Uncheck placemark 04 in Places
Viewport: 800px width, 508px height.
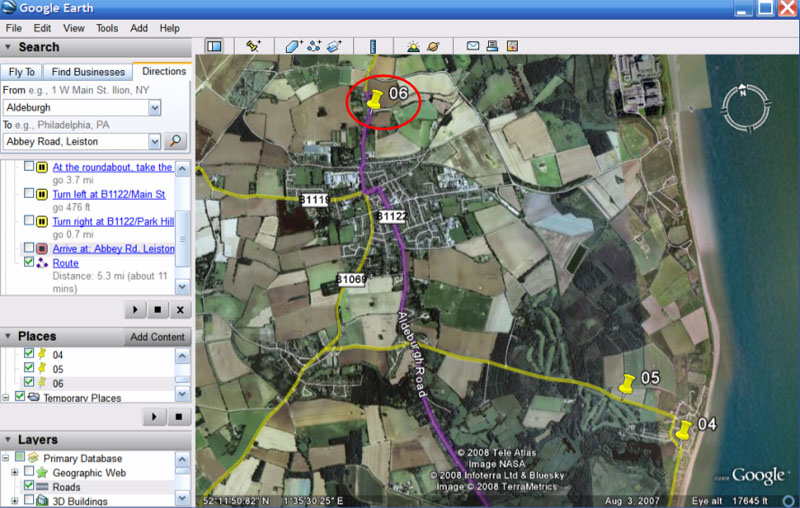click(29, 353)
